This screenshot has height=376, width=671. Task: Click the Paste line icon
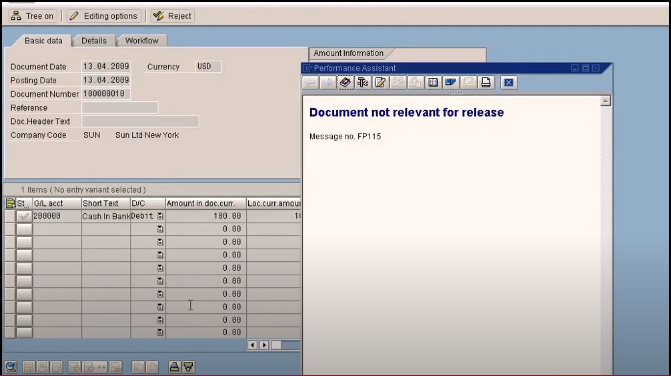152,367
